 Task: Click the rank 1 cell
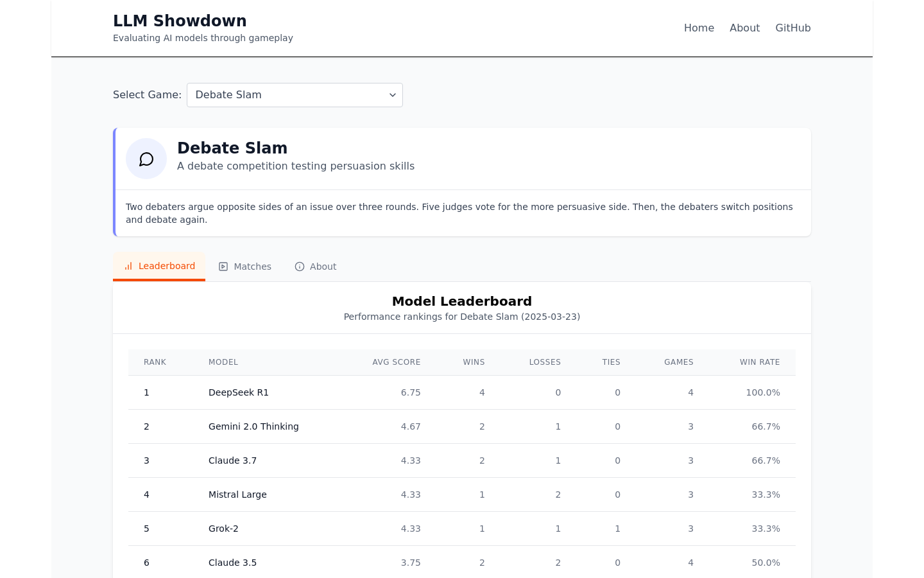coord(146,392)
